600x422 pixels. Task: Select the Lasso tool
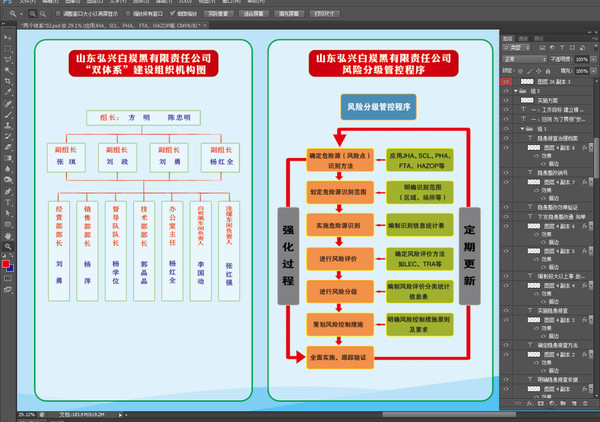8,59
